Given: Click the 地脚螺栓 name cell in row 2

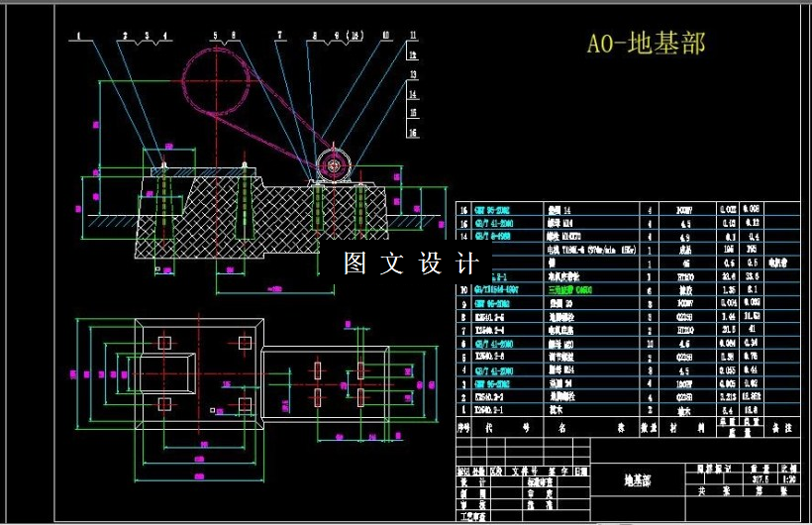Looking at the screenshot, I should pyautogui.click(x=561, y=396).
